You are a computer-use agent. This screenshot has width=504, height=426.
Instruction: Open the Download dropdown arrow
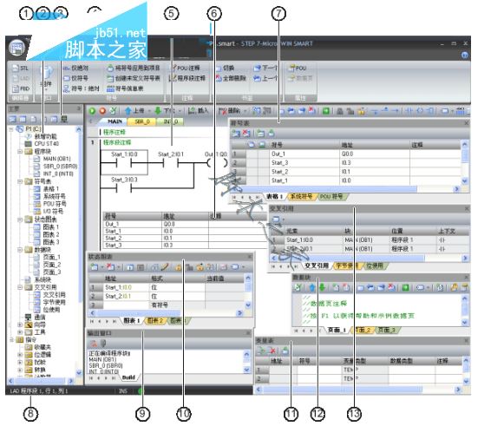[180, 111]
